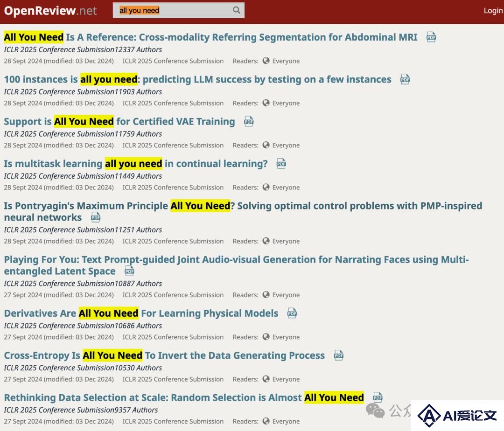The width and height of the screenshot is (504, 431).
Task: Open 'Derivatives Are All You Need' paper
Action: 141,313
